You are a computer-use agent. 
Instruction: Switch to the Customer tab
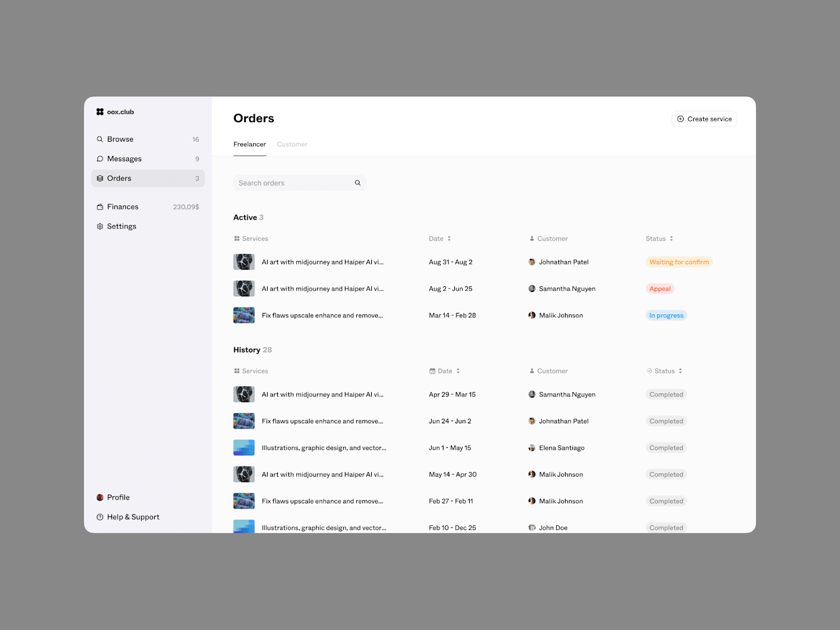click(292, 144)
